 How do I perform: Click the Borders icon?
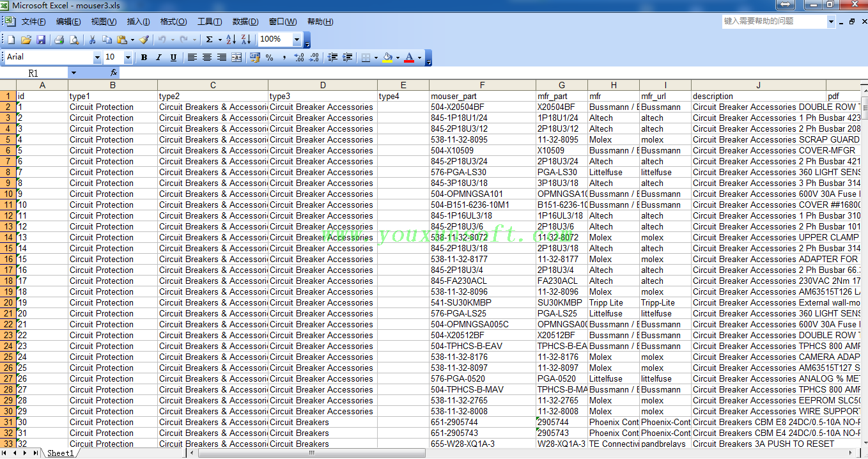point(366,58)
